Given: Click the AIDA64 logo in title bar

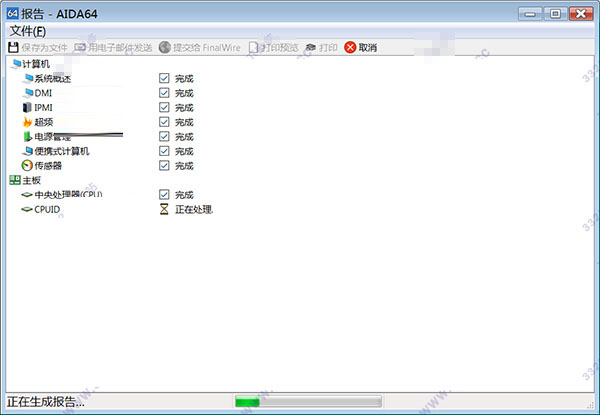Looking at the screenshot, I should [x=13, y=13].
